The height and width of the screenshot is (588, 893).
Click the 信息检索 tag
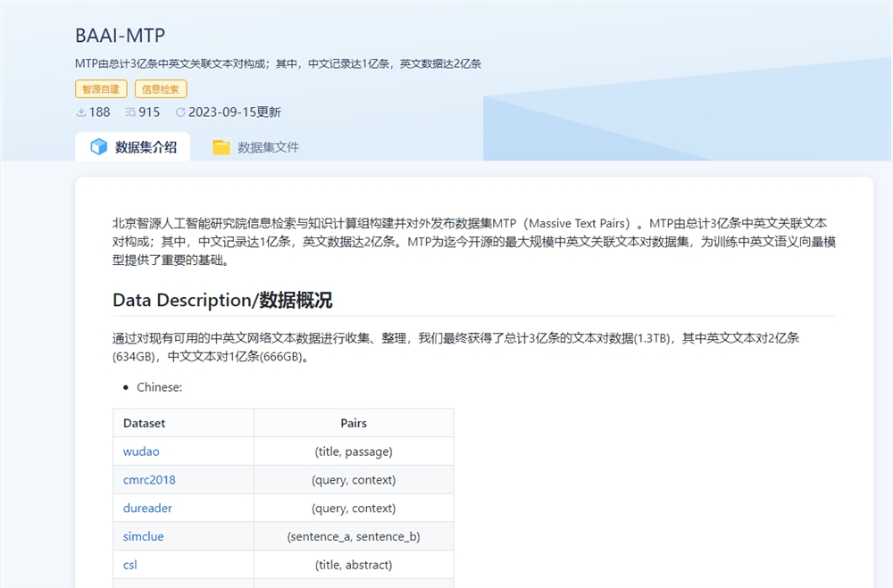tap(161, 88)
